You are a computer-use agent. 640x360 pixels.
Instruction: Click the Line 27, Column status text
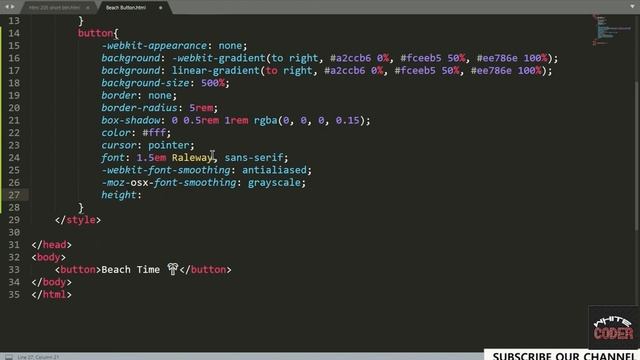click(38, 357)
